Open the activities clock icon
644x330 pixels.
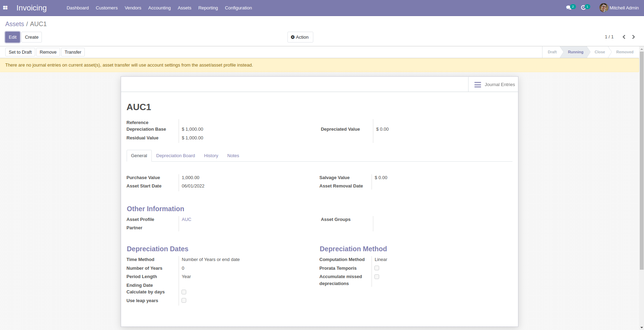(584, 8)
